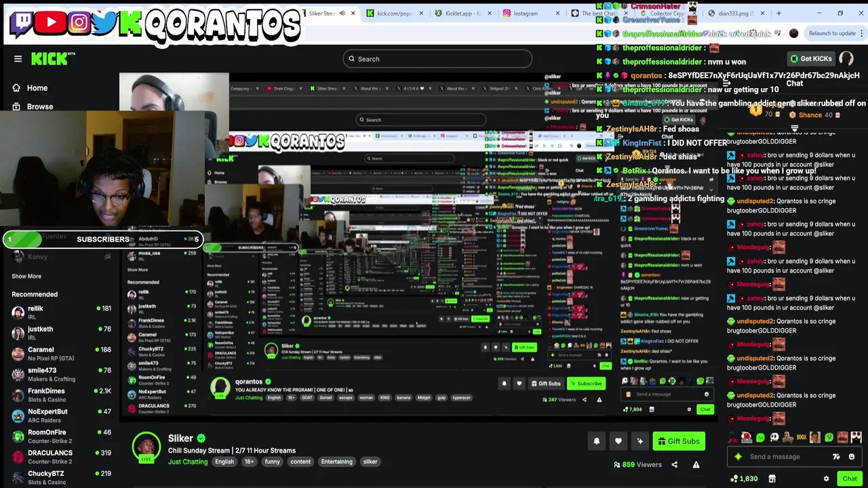Switch to the Kicklet.app browser tab
The image size is (868, 488).
point(463,13)
